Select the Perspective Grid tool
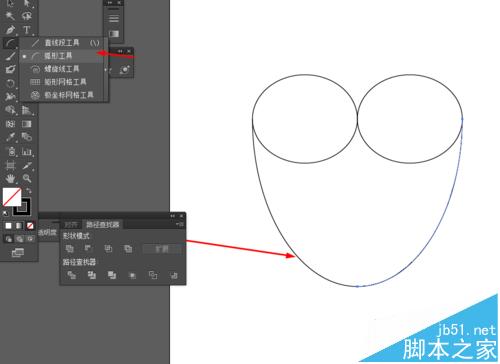 (x=27, y=110)
